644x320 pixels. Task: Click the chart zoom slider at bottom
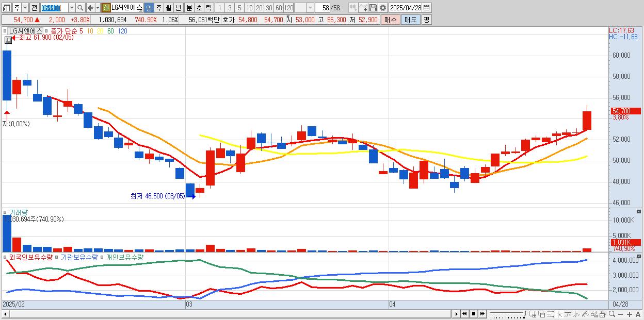(x=508, y=314)
